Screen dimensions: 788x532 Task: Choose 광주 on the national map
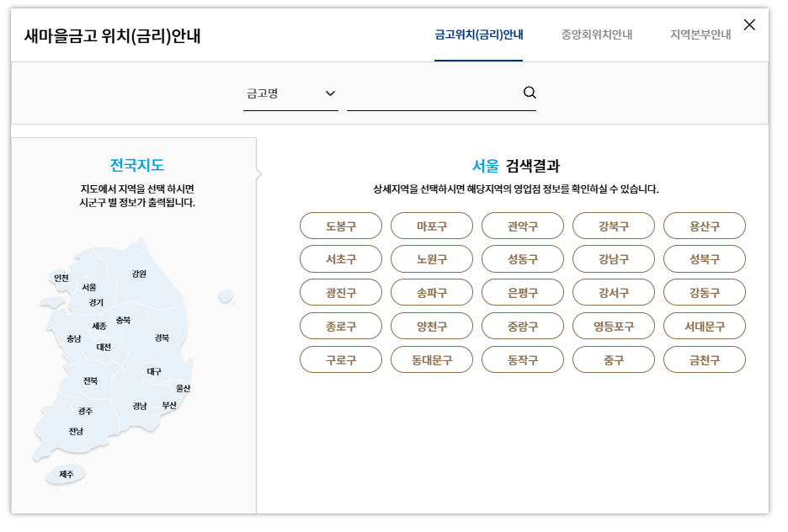(85, 411)
